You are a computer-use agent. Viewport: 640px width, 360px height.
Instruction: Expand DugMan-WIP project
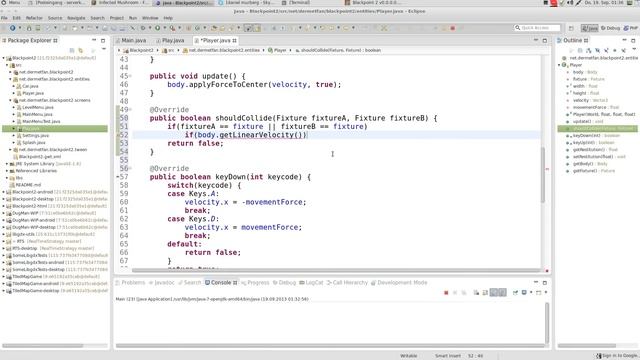pos(4,213)
